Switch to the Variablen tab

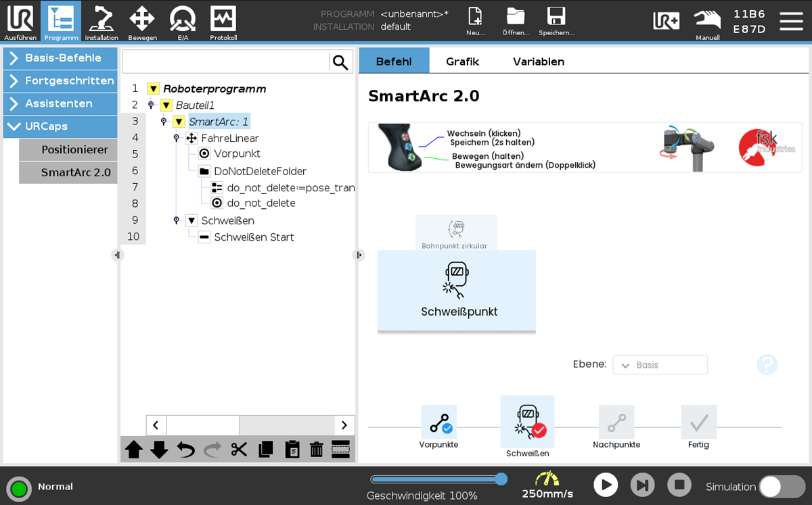[539, 61]
